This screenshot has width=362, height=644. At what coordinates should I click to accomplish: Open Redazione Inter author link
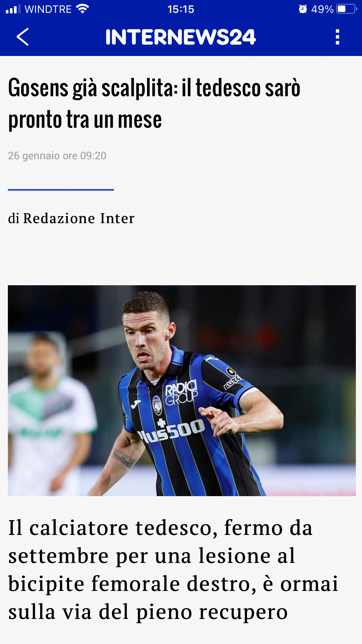[x=79, y=218]
